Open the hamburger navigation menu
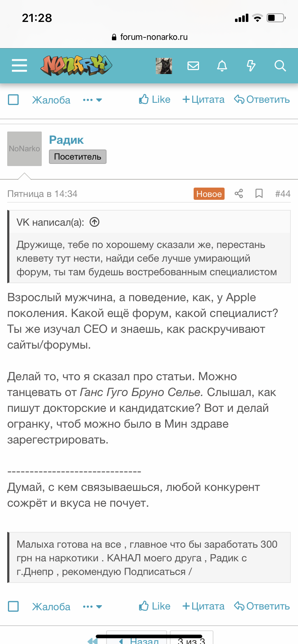 pyautogui.click(x=19, y=65)
